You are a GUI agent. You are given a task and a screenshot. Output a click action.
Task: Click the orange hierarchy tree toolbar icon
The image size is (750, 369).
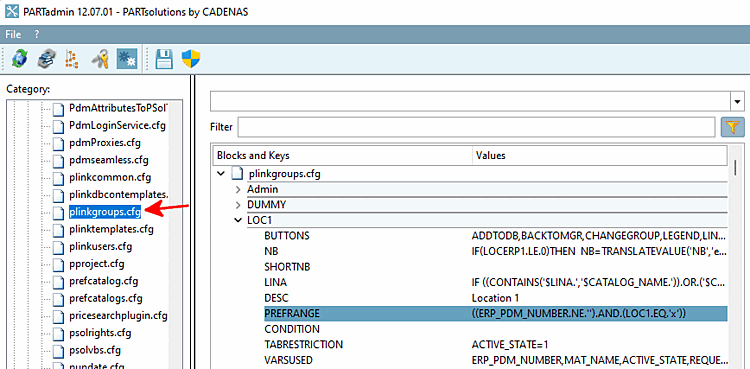(71, 59)
